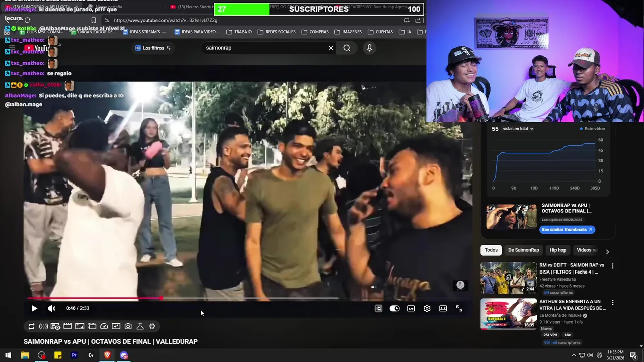Click the list-with-eye icon in toolbar

(55, 326)
